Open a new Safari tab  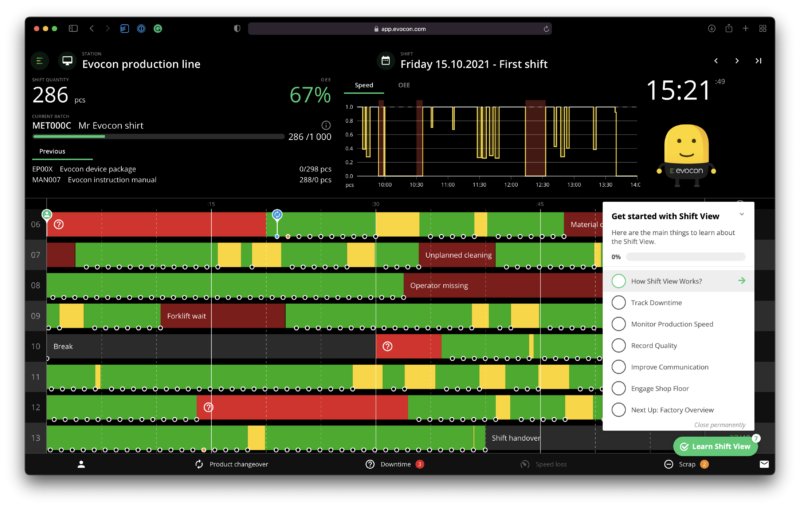pos(745,29)
